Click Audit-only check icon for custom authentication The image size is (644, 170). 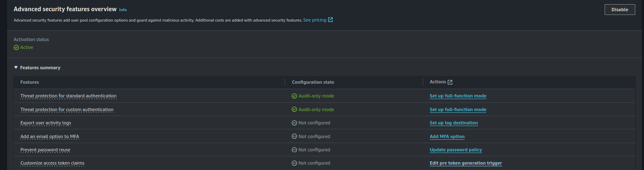pyautogui.click(x=294, y=109)
